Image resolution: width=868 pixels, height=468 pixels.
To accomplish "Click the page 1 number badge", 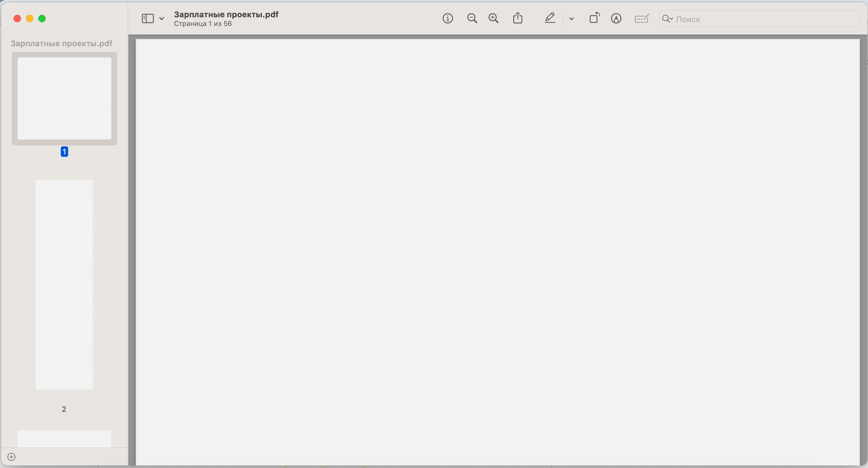I will [x=64, y=152].
